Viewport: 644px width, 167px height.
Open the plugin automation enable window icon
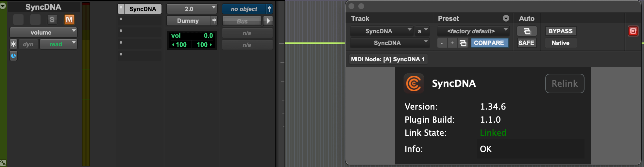[x=527, y=31]
